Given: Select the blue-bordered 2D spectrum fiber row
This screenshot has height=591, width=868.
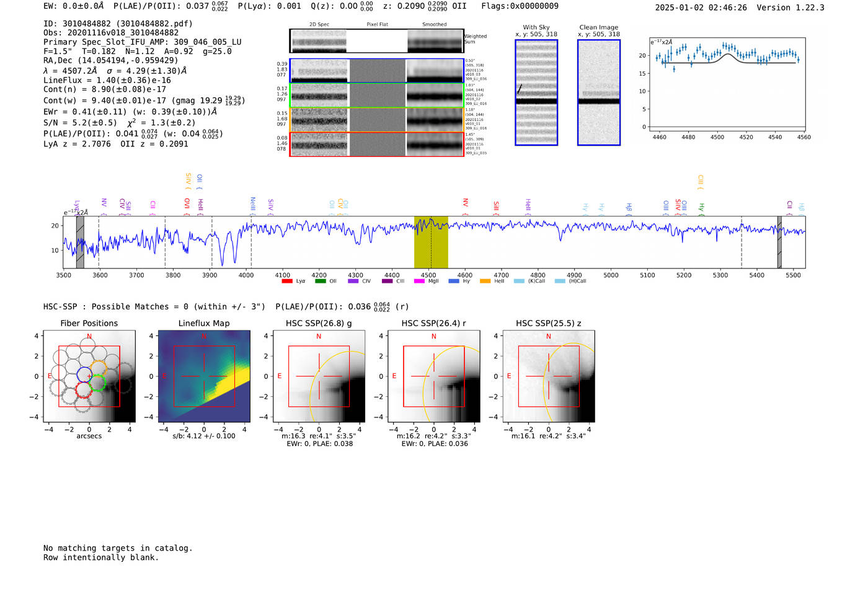Looking at the screenshot, I should pos(376,71).
